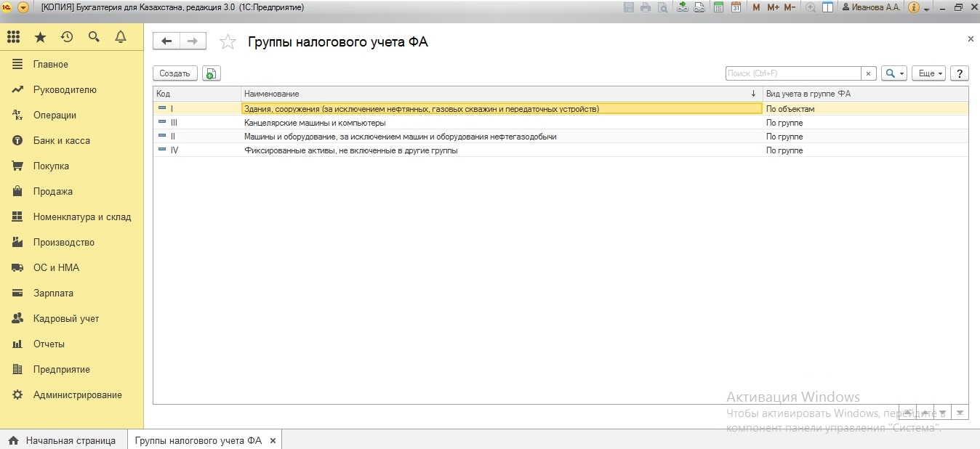
Task: Add page to favorites with star outline
Action: [x=228, y=42]
